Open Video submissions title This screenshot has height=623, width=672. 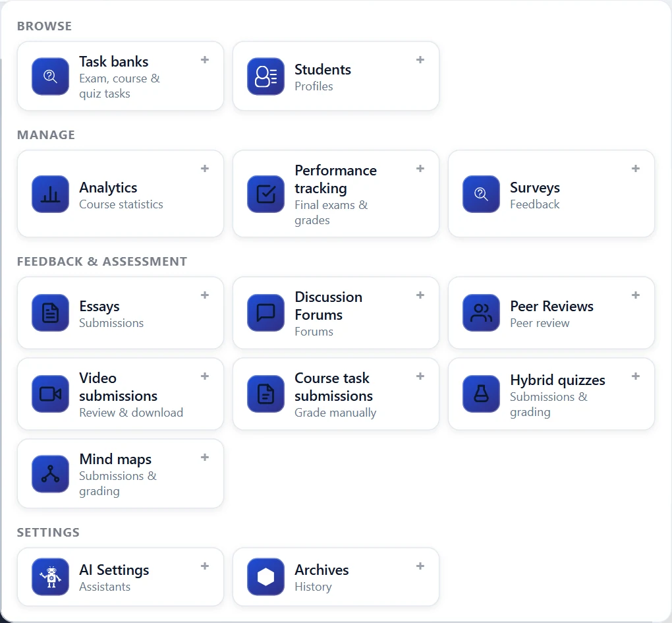tap(119, 387)
